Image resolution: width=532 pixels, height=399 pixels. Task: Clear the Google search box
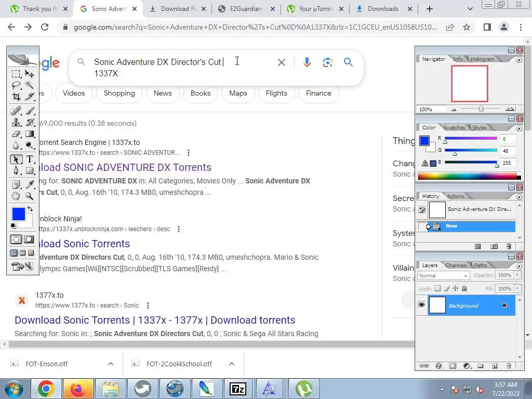[x=281, y=62]
